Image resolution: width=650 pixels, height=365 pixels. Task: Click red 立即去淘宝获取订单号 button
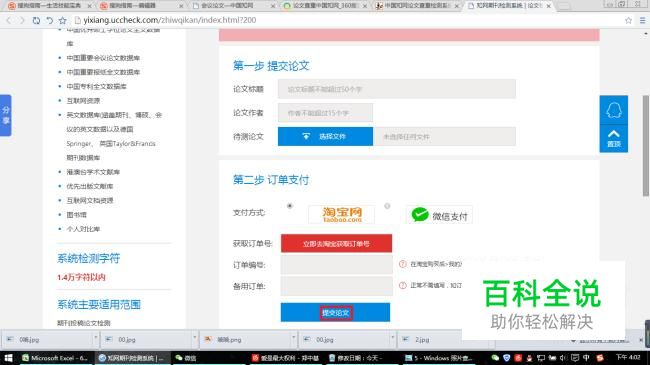tap(336, 243)
